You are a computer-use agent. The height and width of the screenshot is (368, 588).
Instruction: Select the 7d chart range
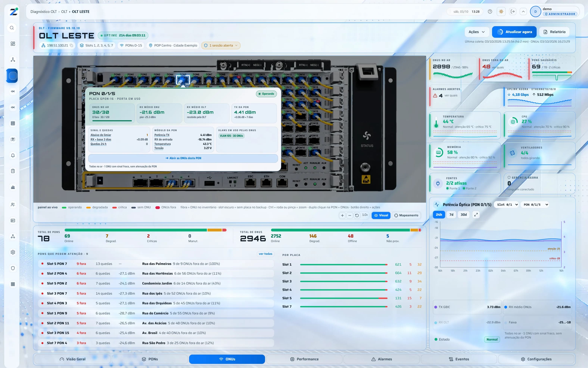(x=451, y=215)
